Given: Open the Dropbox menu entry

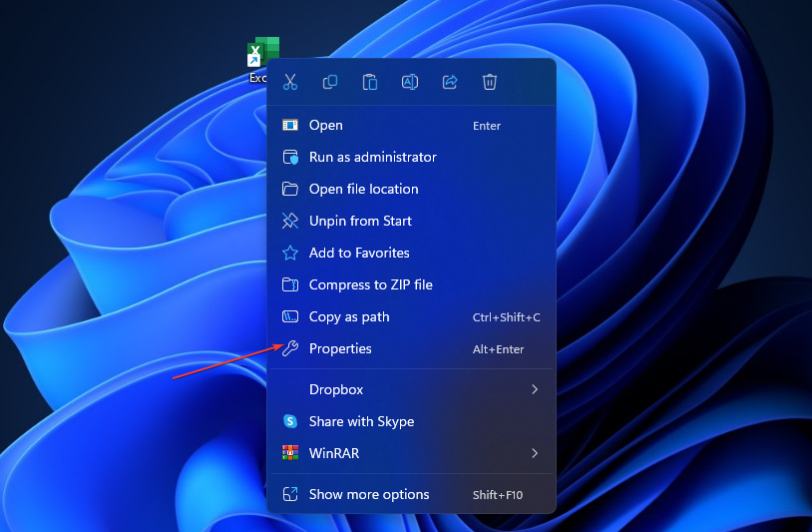Looking at the screenshot, I should click(x=411, y=389).
